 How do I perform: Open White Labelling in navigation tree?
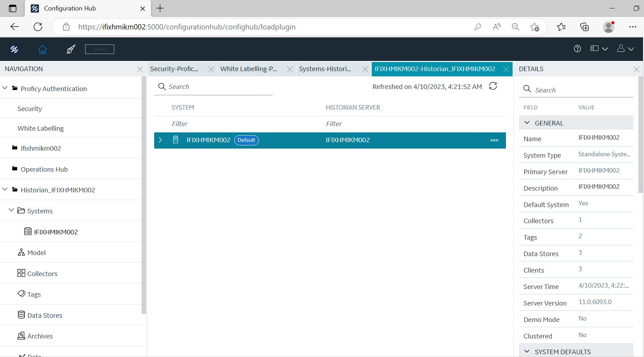tap(41, 128)
